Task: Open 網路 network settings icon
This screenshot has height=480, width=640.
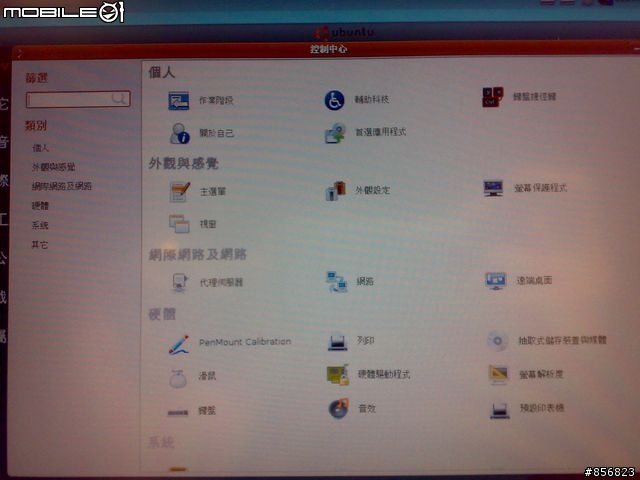Action: 336,282
